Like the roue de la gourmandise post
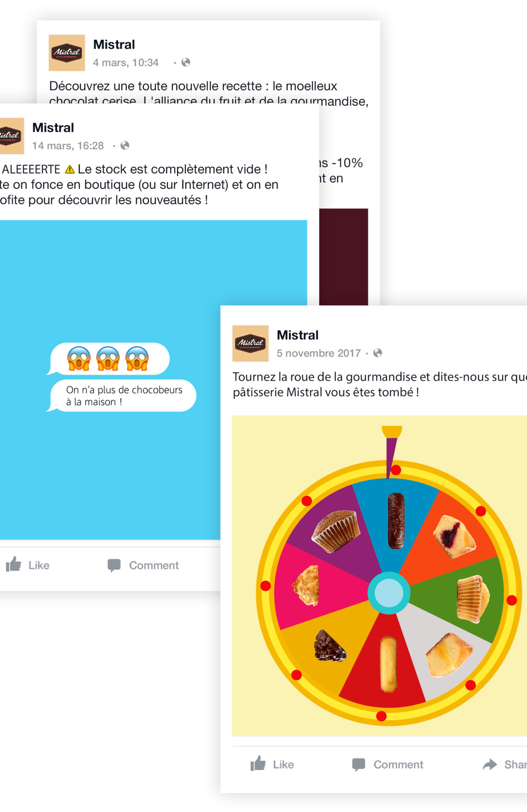 point(272,764)
